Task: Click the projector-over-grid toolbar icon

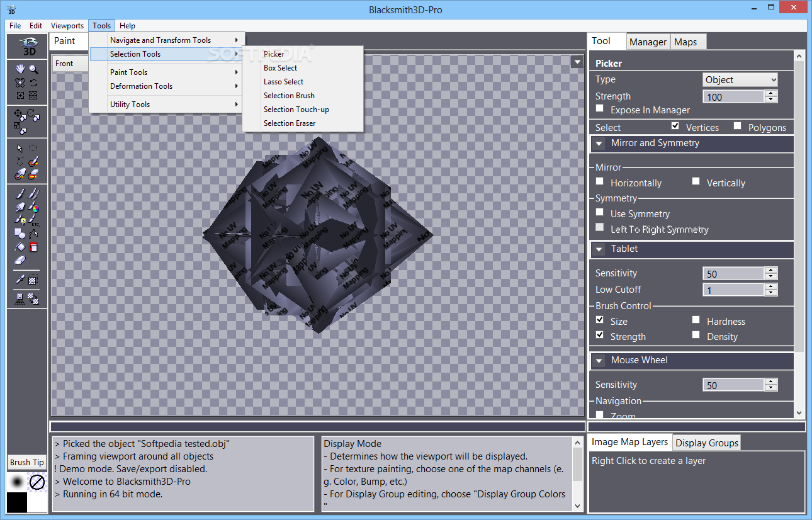Action: point(20,298)
